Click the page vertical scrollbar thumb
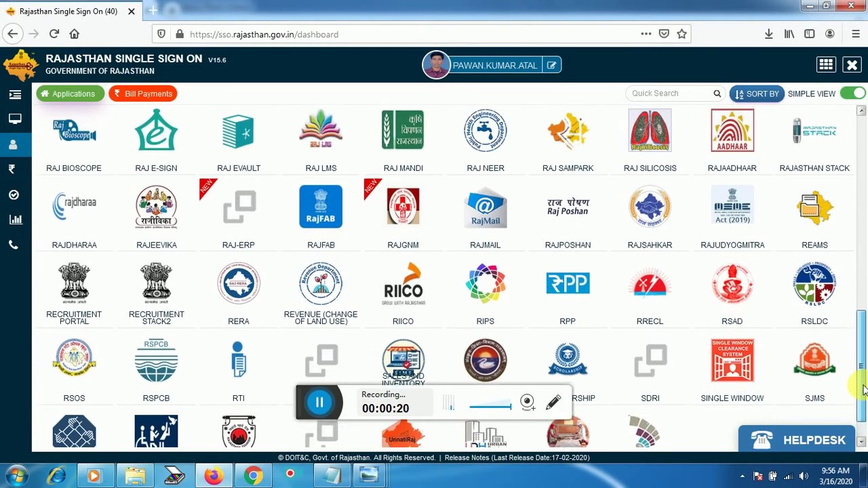Image resolution: width=868 pixels, height=488 pixels. point(861,366)
